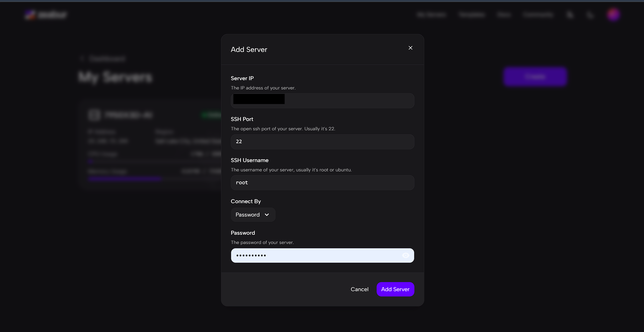Click the server icon on the server card
Screen dimensions: 644x332
click(94, 115)
